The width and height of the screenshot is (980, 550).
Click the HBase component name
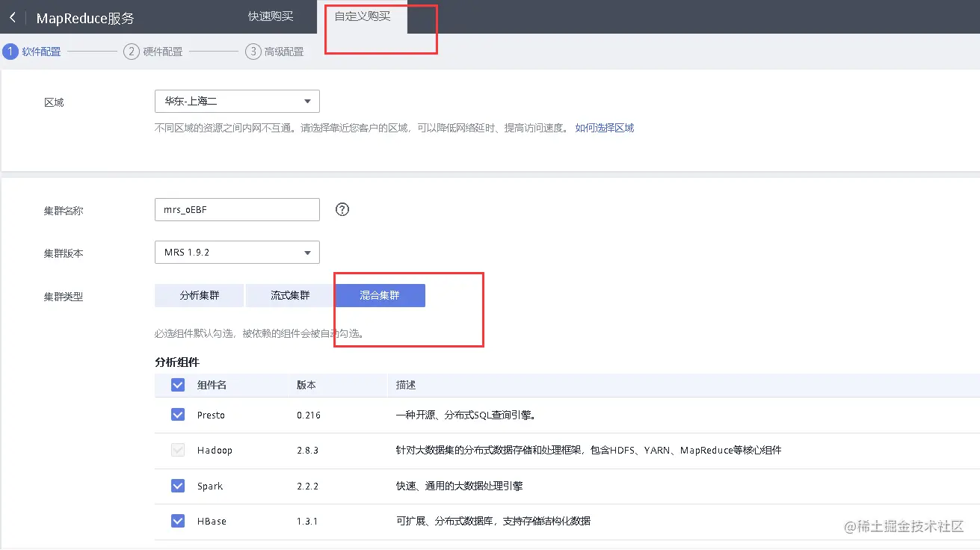pyautogui.click(x=212, y=522)
